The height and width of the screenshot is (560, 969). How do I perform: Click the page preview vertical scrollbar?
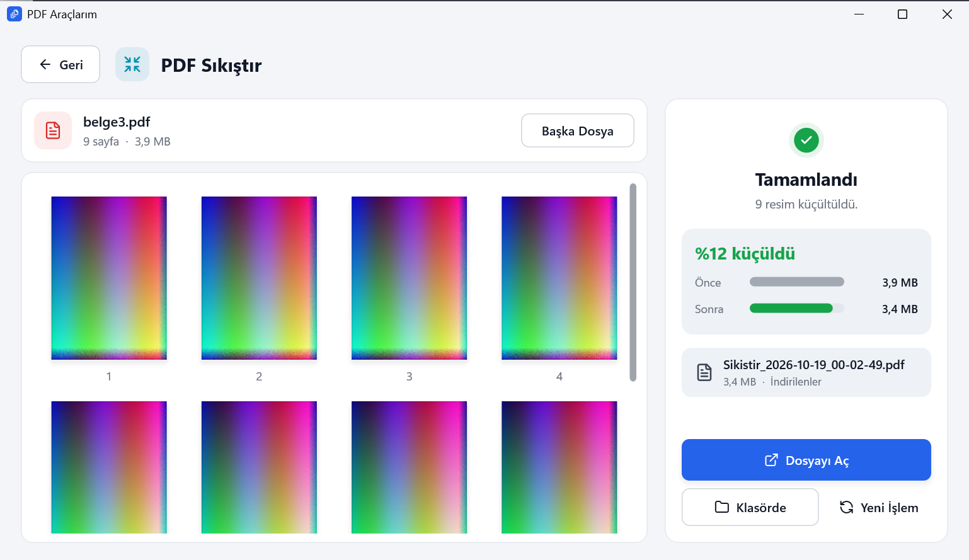pyautogui.click(x=633, y=282)
